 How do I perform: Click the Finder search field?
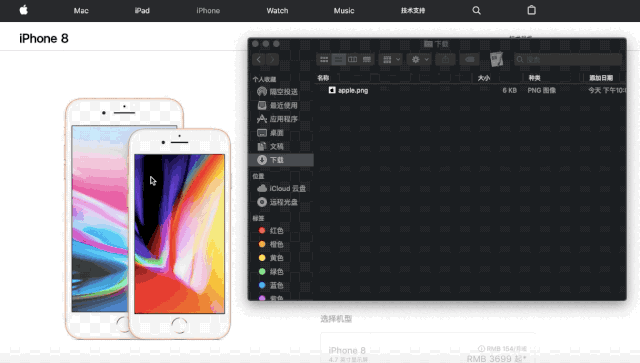568,60
